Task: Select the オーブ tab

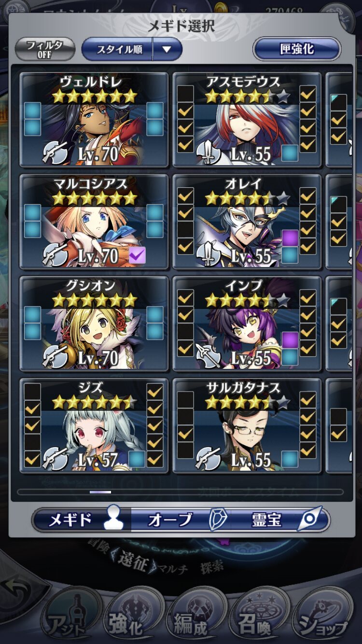Action: click(x=181, y=520)
